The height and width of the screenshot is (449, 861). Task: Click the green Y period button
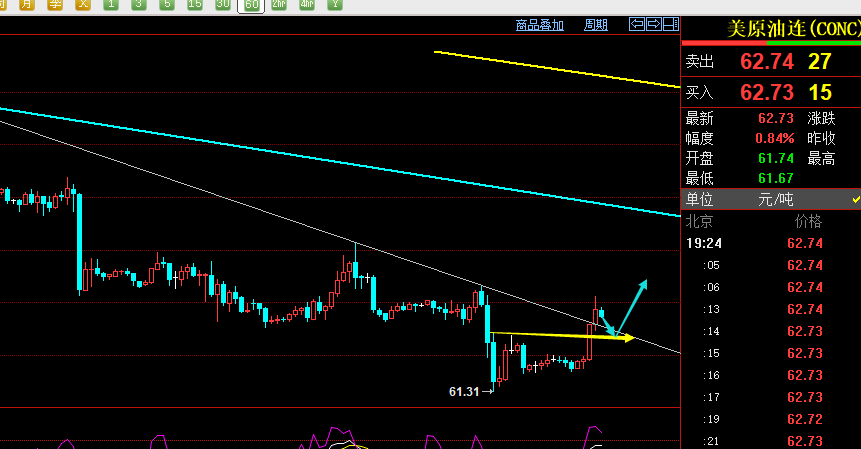(335, 4)
